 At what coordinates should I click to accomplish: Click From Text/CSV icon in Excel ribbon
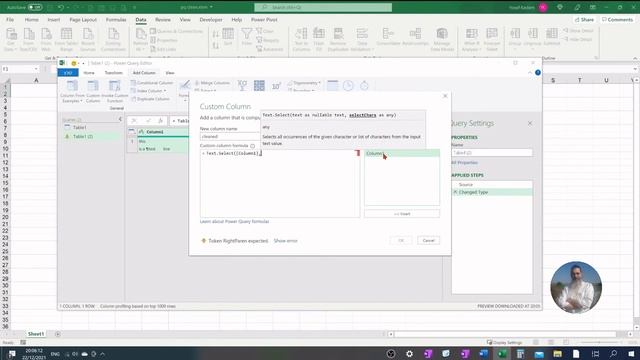[29, 40]
